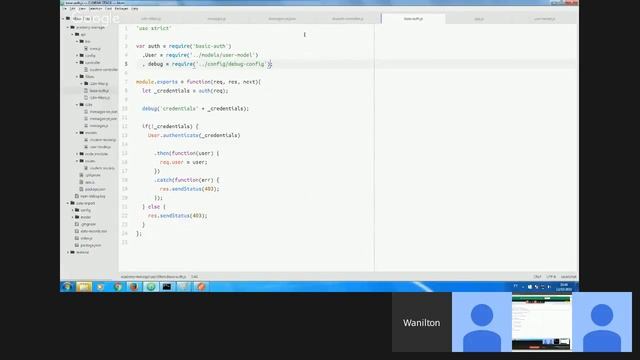Screen dimensions: 640x360
Task: Switch to the app.js editor tab
Action: pyautogui.click(x=479, y=19)
